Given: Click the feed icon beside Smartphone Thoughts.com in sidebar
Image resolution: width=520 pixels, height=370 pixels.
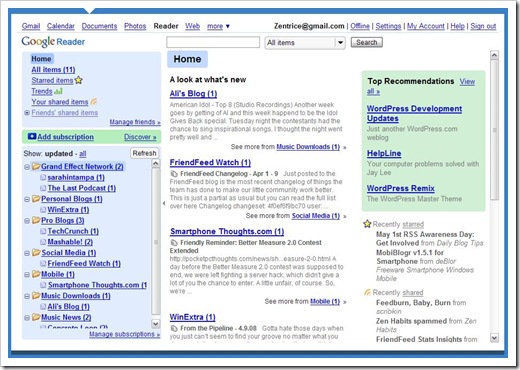Looking at the screenshot, I should point(43,285).
